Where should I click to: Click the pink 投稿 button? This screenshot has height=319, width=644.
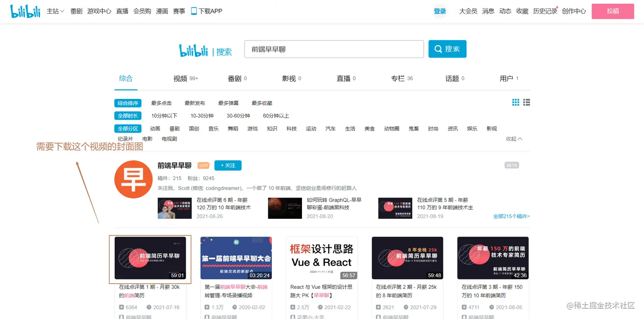pos(613,11)
